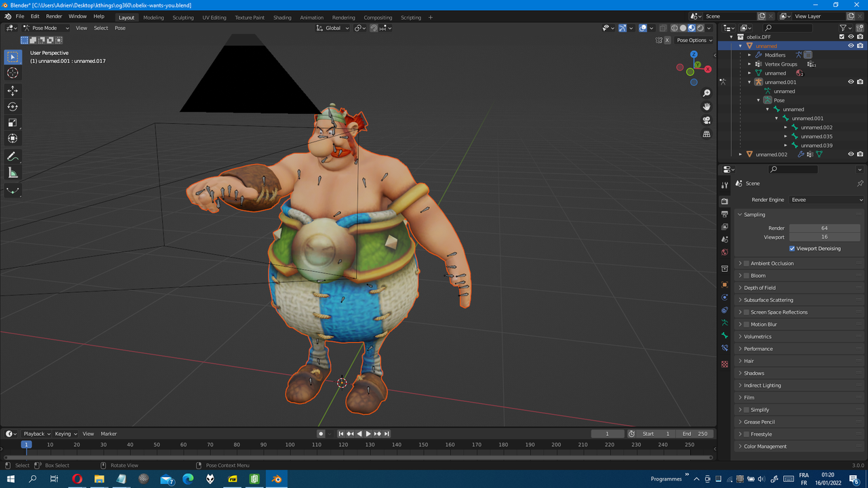
Task: Open the Marker menu in timeline
Action: coord(108,434)
